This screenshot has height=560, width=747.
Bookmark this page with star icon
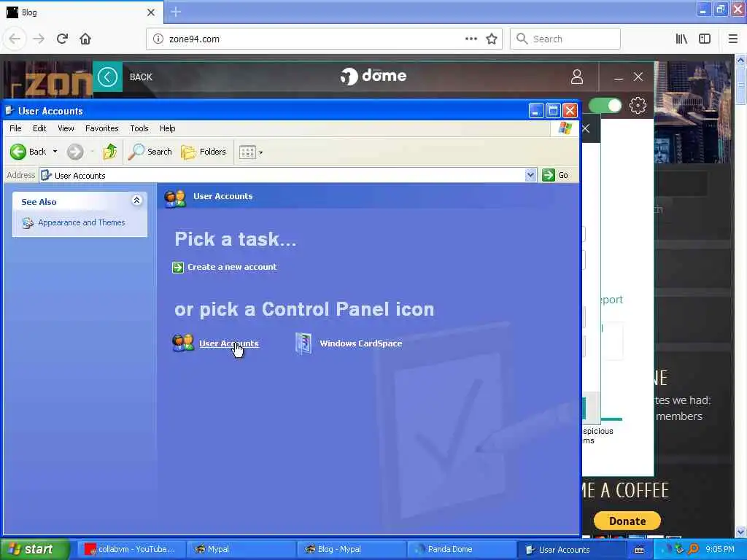point(492,39)
